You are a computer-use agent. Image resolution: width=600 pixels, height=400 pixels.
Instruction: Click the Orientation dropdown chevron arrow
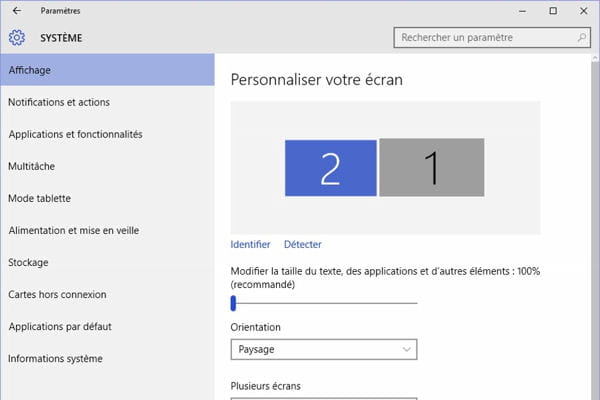click(x=406, y=349)
